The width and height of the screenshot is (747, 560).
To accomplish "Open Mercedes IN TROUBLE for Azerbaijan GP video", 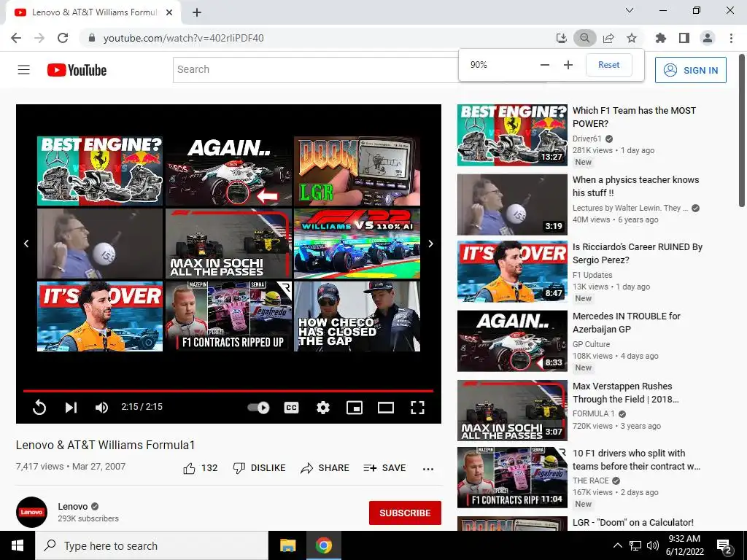I will pyautogui.click(x=626, y=322).
